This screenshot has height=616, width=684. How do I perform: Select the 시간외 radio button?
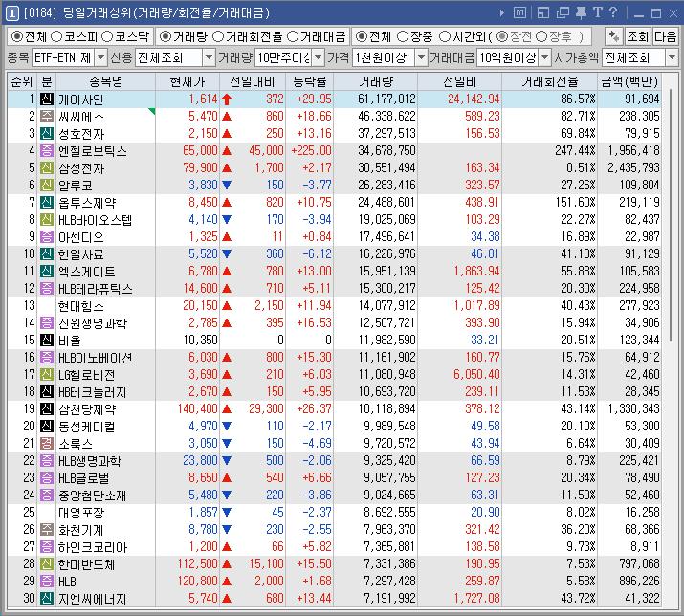tap(444, 37)
